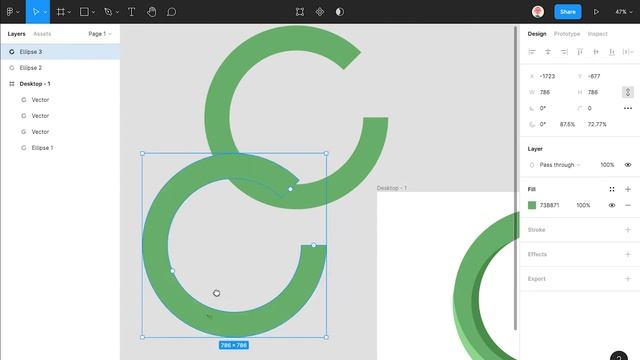Click the Align horizontal centers icon
The width and height of the screenshot is (640, 360).
(548, 52)
